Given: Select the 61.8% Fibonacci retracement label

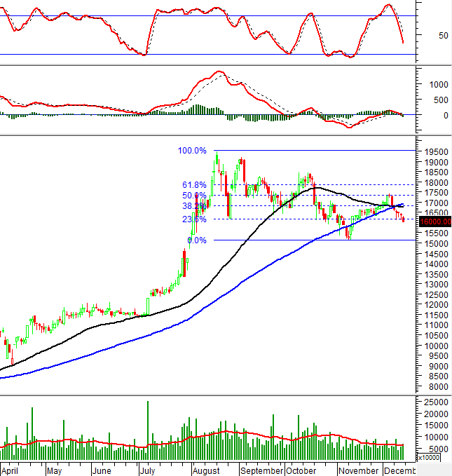Looking at the screenshot, I should (x=194, y=185).
